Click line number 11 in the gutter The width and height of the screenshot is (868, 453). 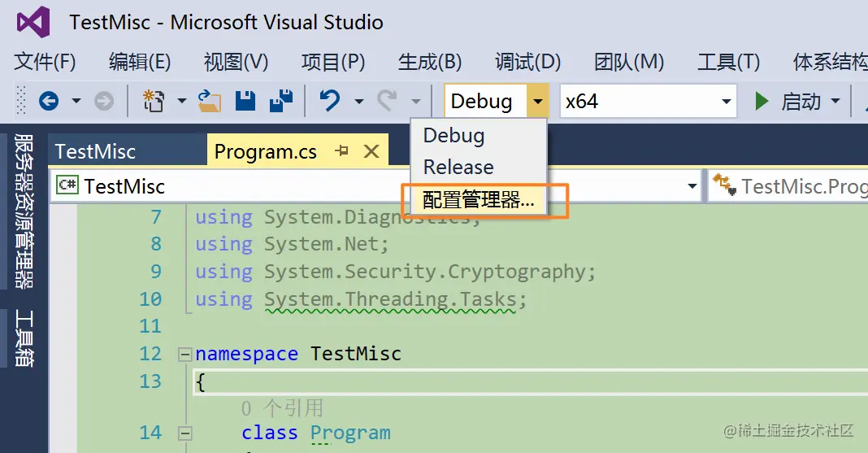(150, 326)
